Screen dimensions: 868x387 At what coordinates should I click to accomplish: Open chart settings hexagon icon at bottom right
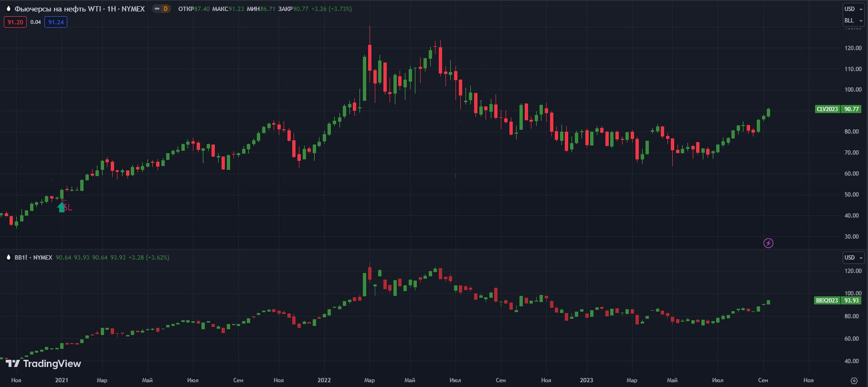[x=854, y=380]
